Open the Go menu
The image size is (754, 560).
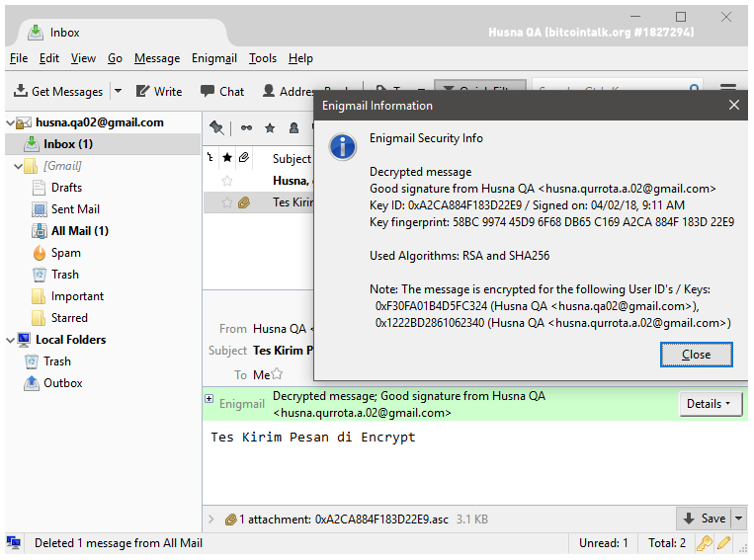(115, 58)
